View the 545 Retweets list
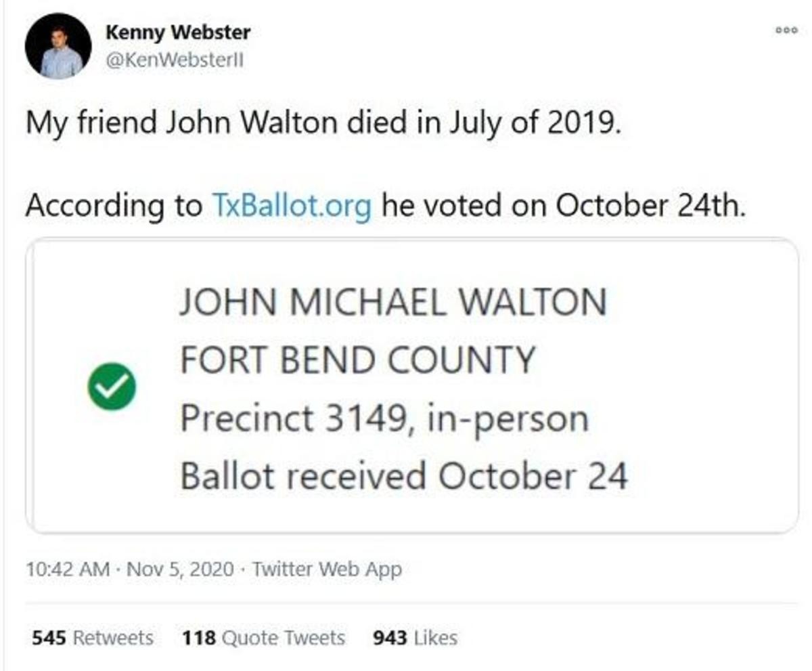Viewport: 812px width, 671px height. pos(93,637)
